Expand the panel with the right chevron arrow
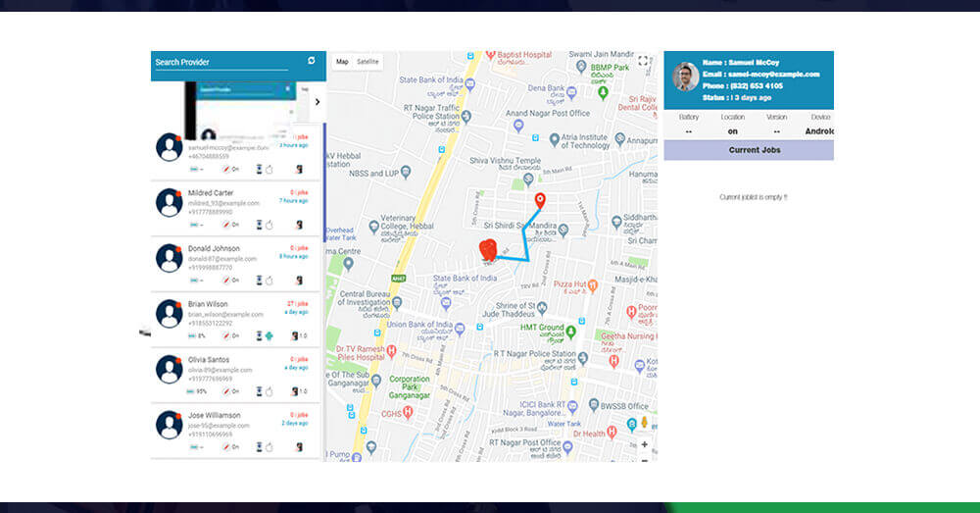The height and width of the screenshot is (513, 980). tap(318, 102)
